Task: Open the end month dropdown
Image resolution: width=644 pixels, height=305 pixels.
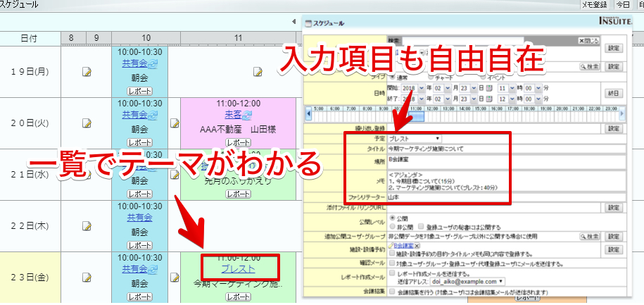Action: tap(442, 99)
